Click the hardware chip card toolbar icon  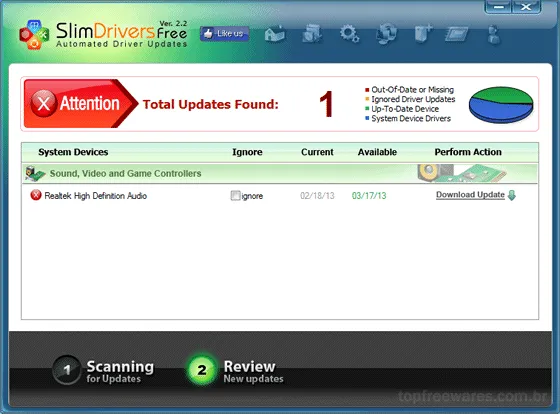[457, 35]
